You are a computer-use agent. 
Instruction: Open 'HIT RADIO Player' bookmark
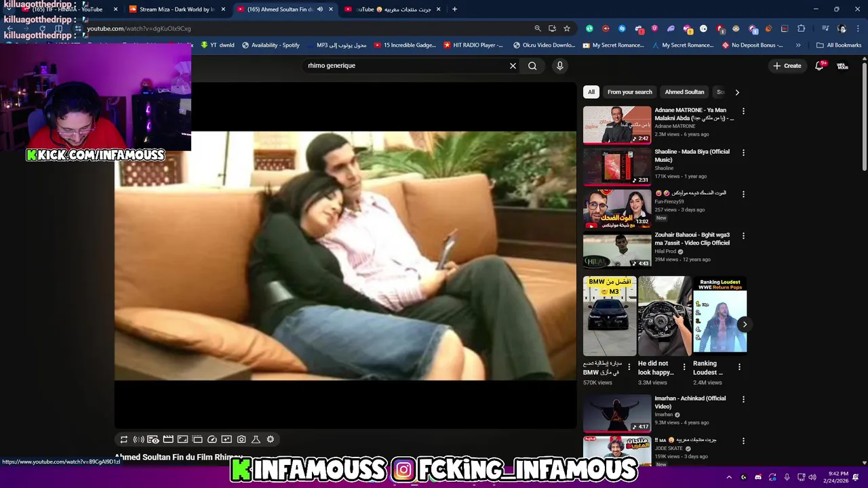click(473, 45)
